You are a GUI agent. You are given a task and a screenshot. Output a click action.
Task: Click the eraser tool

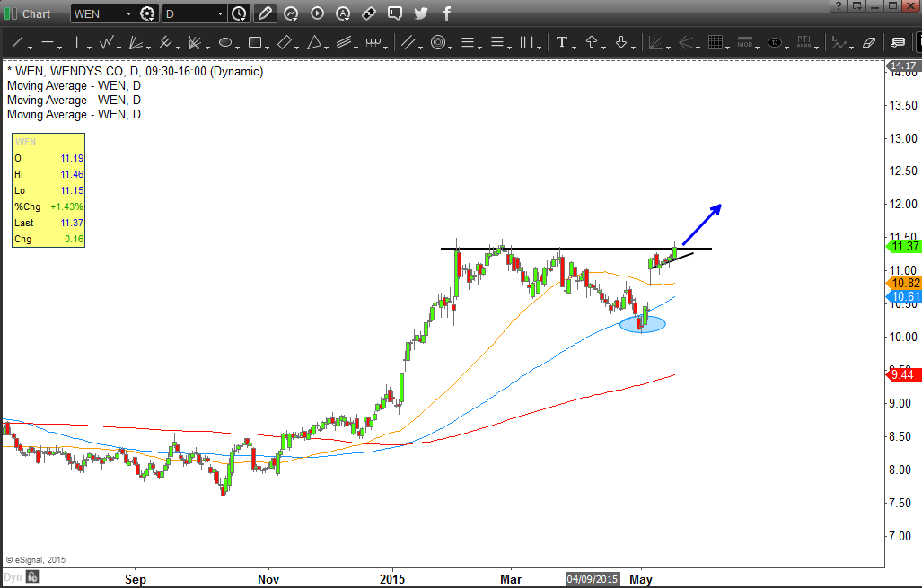pos(868,42)
